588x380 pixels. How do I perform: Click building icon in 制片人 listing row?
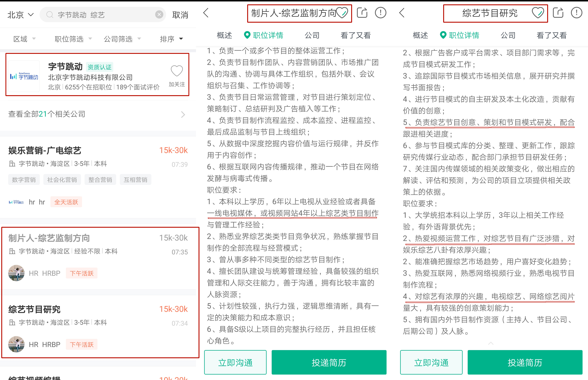(12, 251)
